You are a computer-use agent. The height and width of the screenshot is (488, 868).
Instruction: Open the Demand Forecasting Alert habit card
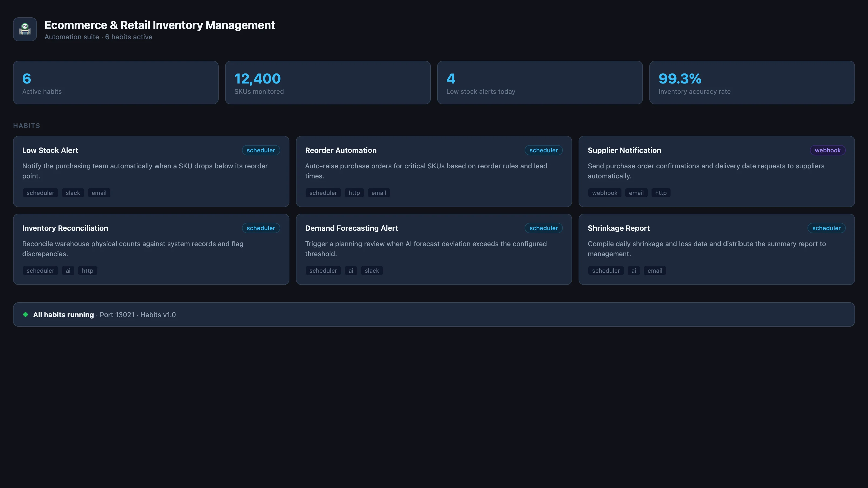pyautogui.click(x=434, y=249)
